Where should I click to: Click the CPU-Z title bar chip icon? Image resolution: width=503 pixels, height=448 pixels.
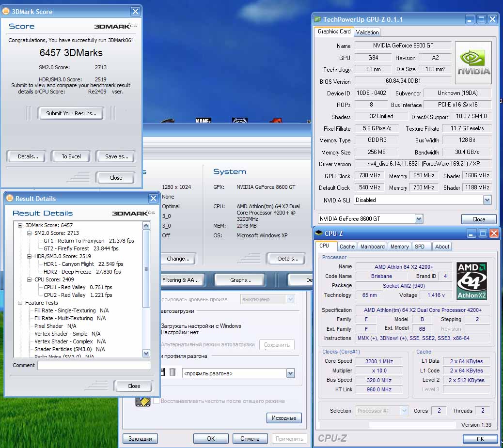(319, 233)
